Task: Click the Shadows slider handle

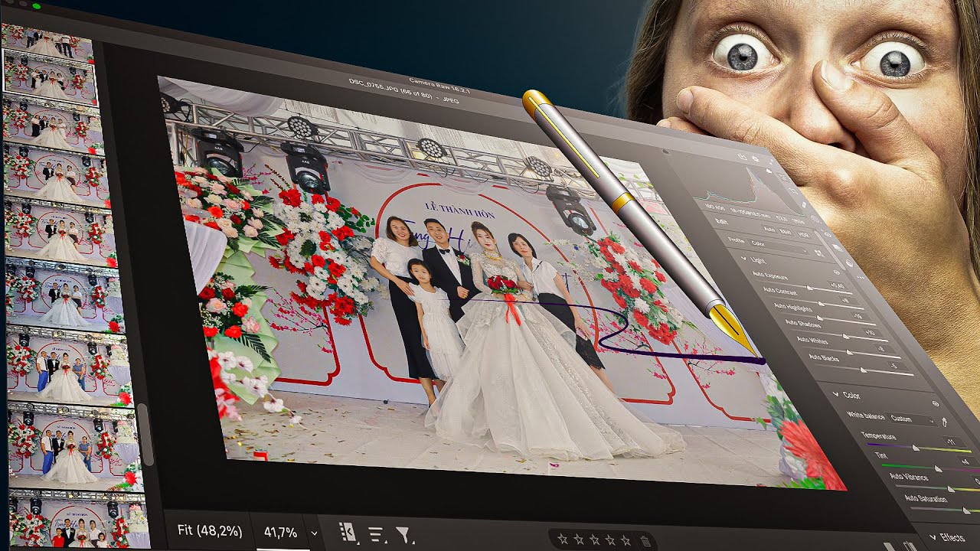Action: (x=845, y=336)
